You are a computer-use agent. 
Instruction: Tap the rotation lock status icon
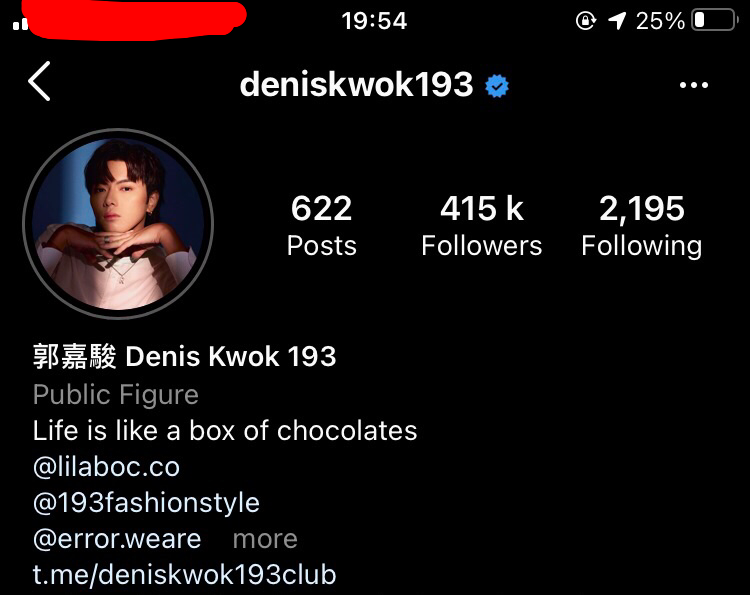[x=585, y=21]
